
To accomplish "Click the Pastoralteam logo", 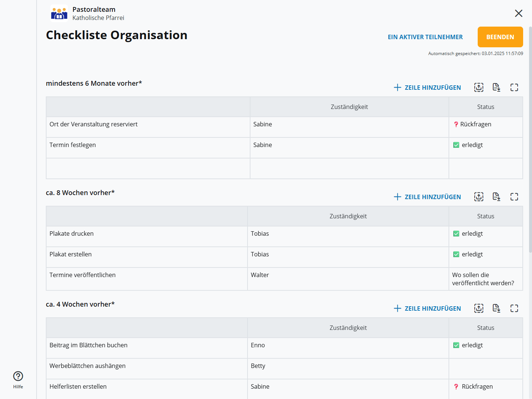I will (59, 14).
